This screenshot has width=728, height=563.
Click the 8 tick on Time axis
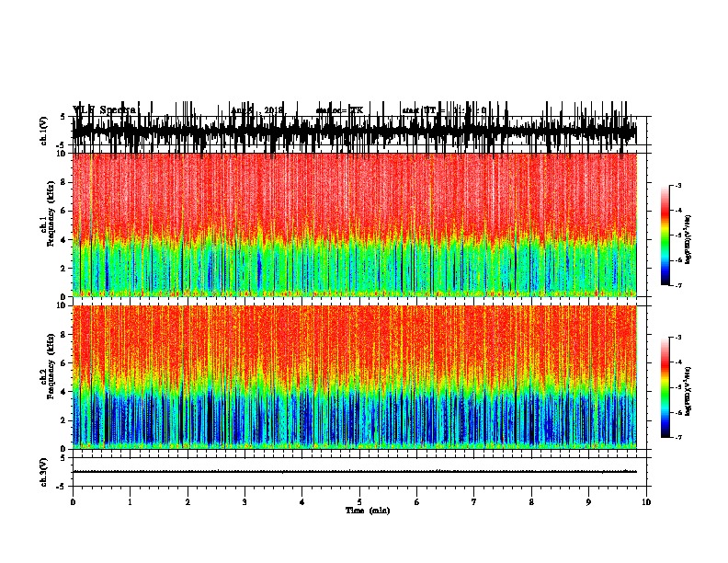pyautogui.click(x=531, y=502)
